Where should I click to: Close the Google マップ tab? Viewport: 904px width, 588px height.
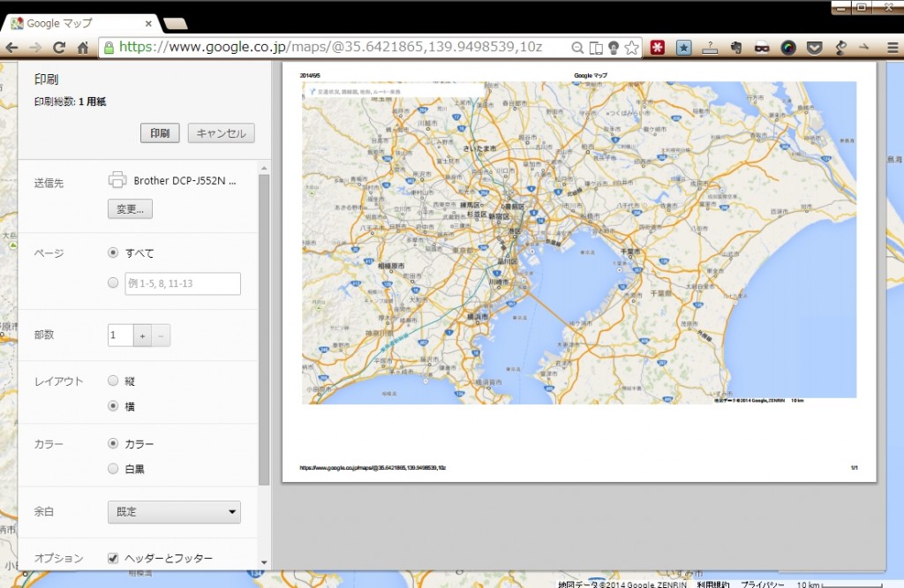(148, 24)
